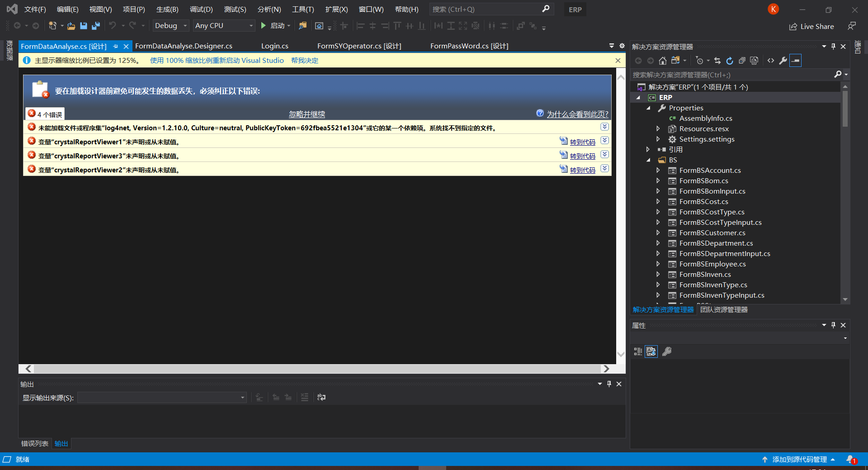Expand the Resources.resx node
The image size is (868, 470).
[x=658, y=128]
